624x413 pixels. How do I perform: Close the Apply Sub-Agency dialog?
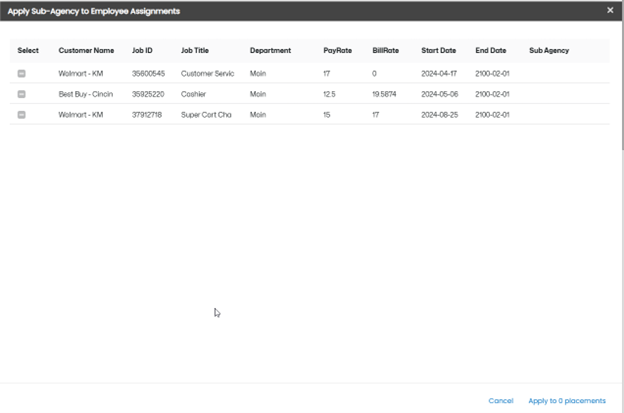click(x=610, y=10)
